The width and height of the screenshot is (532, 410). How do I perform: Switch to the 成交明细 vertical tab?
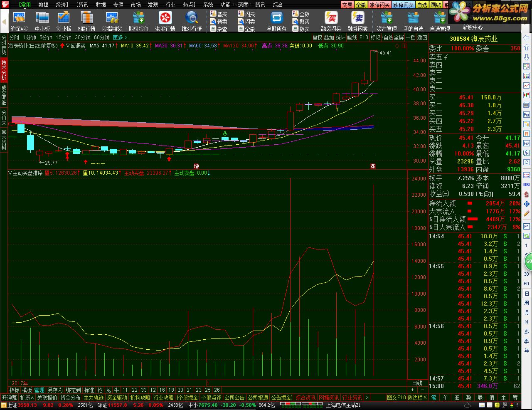click(x=4, y=95)
